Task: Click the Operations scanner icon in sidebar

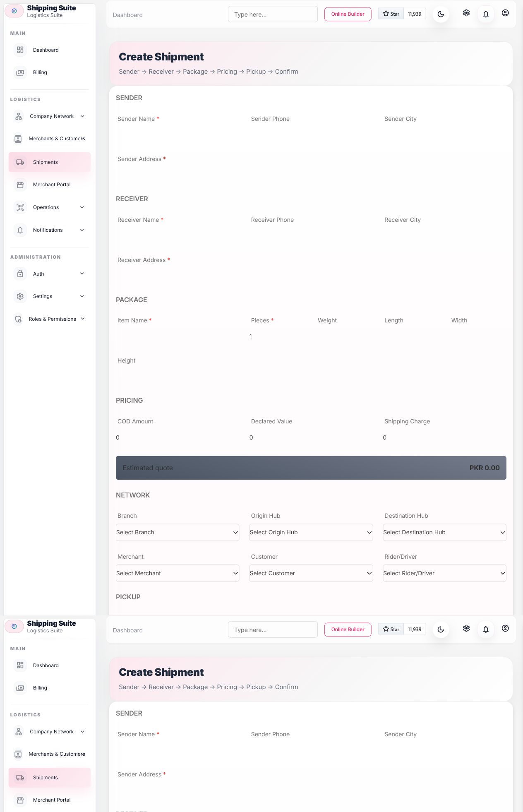Action: point(20,207)
